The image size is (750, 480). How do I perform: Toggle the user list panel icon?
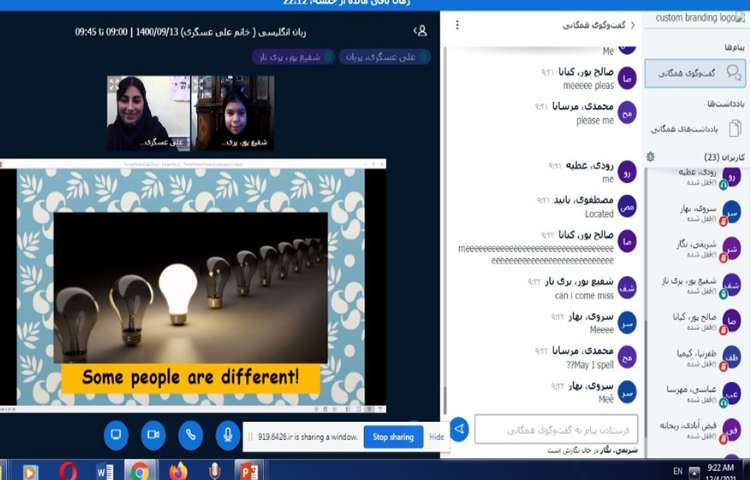pyautogui.click(x=421, y=31)
